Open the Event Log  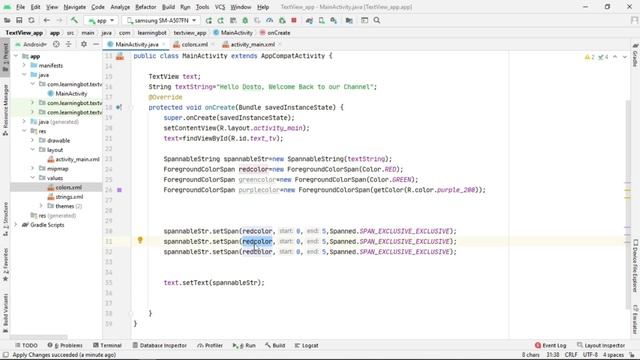[550, 345]
